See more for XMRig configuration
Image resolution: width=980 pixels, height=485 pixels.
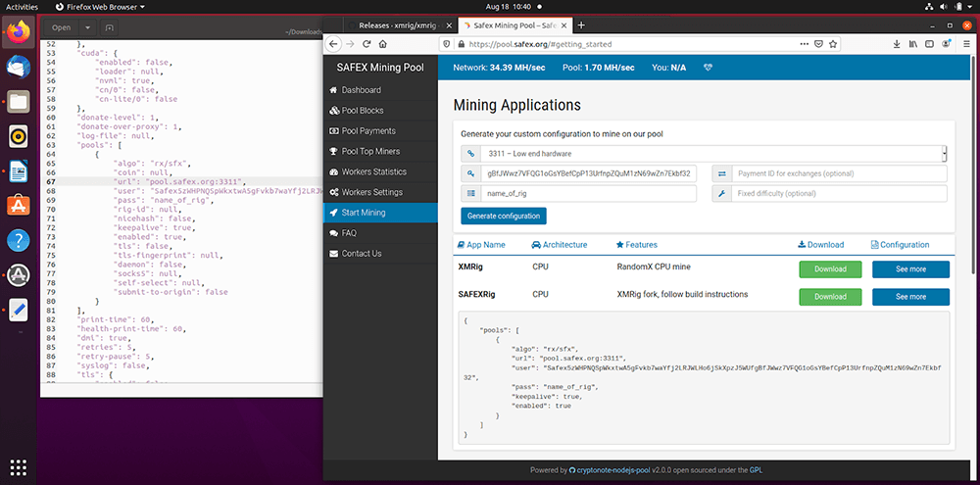pyautogui.click(x=910, y=269)
